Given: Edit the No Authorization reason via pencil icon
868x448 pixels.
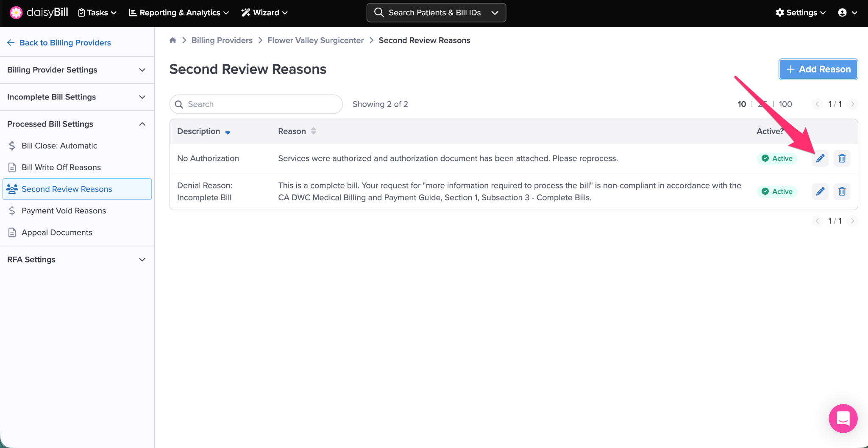Looking at the screenshot, I should (820, 158).
